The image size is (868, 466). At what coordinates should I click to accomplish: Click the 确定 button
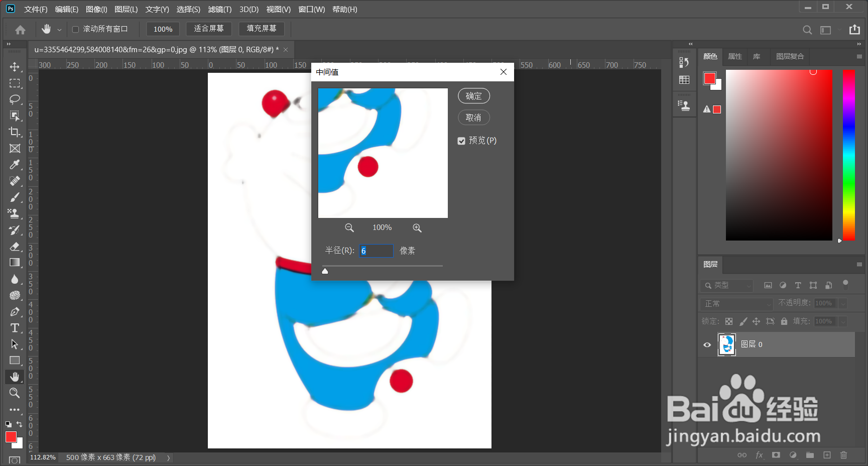click(473, 96)
